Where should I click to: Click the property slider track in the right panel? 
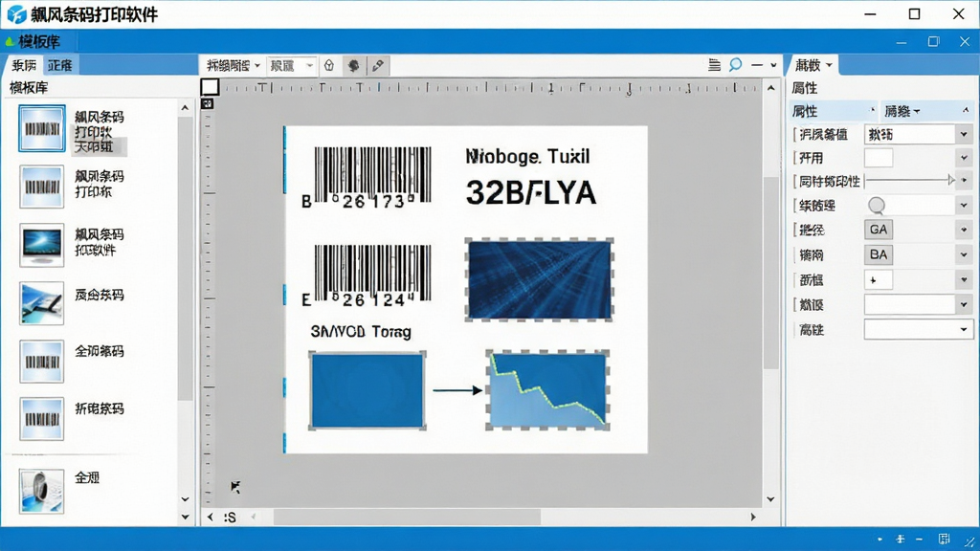point(909,180)
